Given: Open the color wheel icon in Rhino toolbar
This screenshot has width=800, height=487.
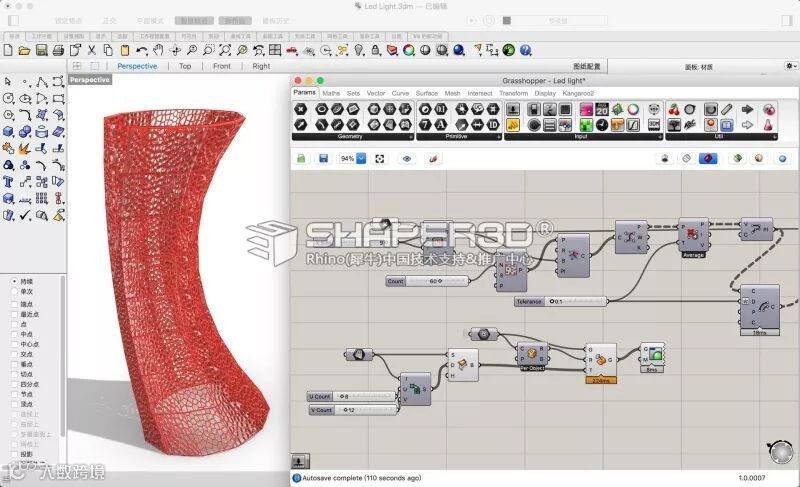Looking at the screenshot, I should coord(409,50).
